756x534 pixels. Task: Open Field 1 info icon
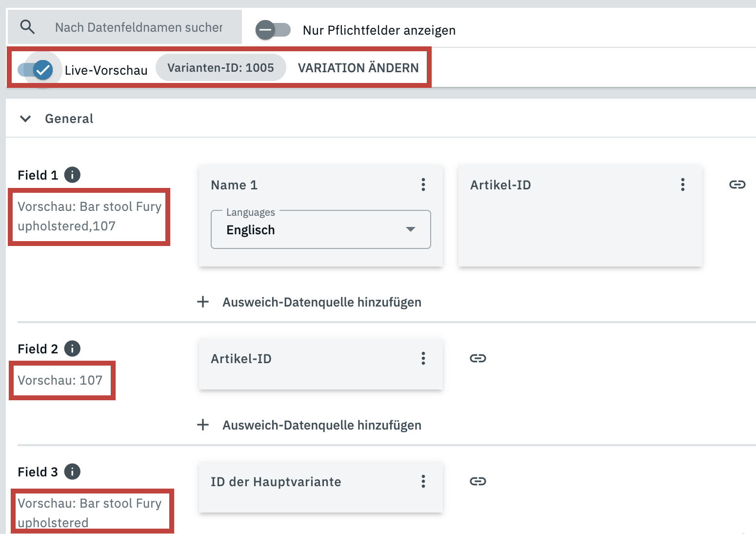(x=72, y=175)
